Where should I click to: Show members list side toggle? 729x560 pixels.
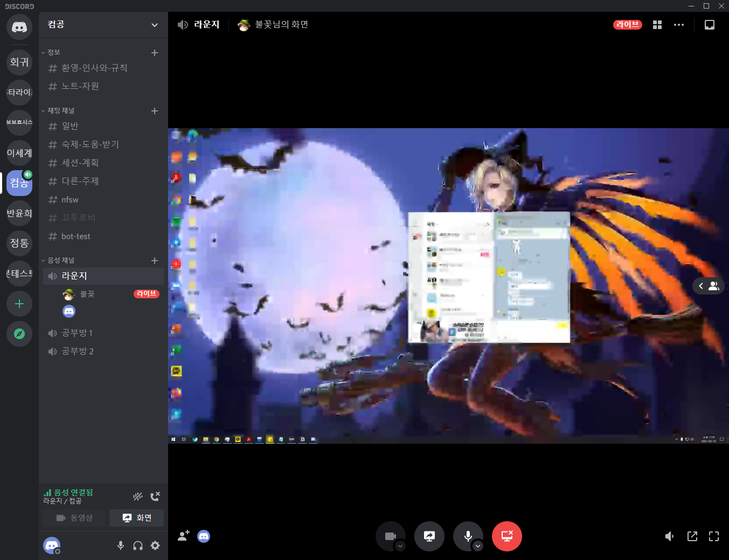[x=709, y=286]
